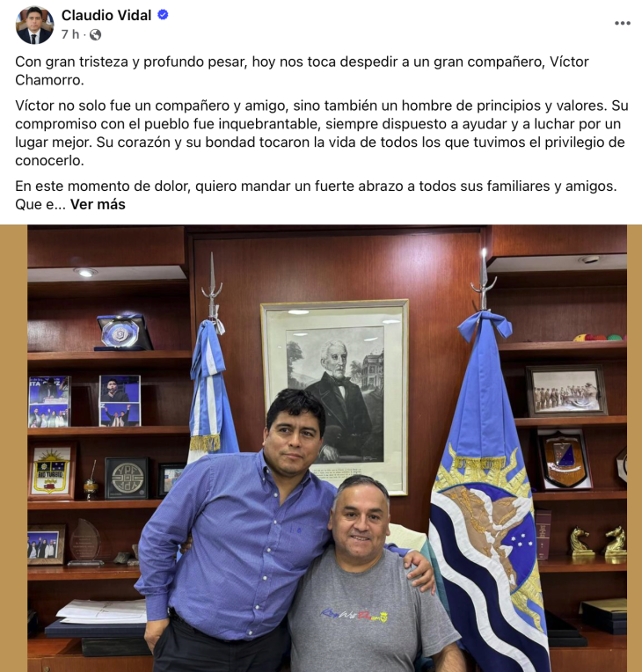Click the Río Turbio shield emblem
The width and height of the screenshot is (642, 672).
click(x=51, y=471)
